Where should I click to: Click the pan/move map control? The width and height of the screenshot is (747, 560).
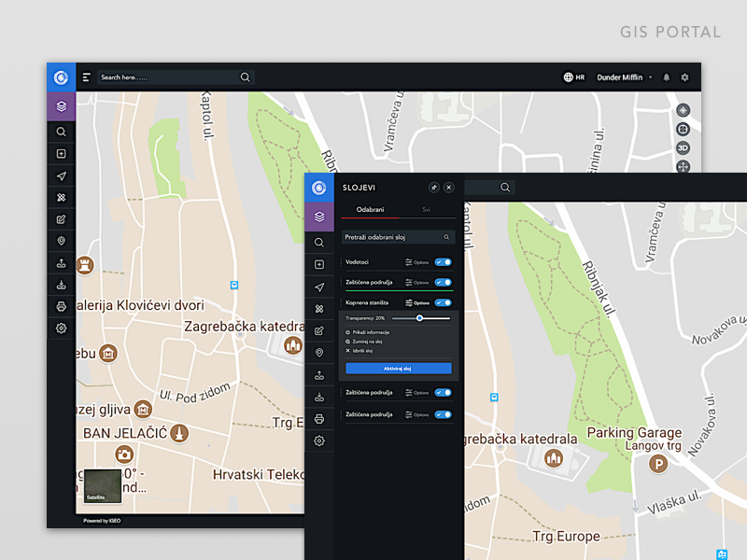pyautogui.click(x=683, y=166)
